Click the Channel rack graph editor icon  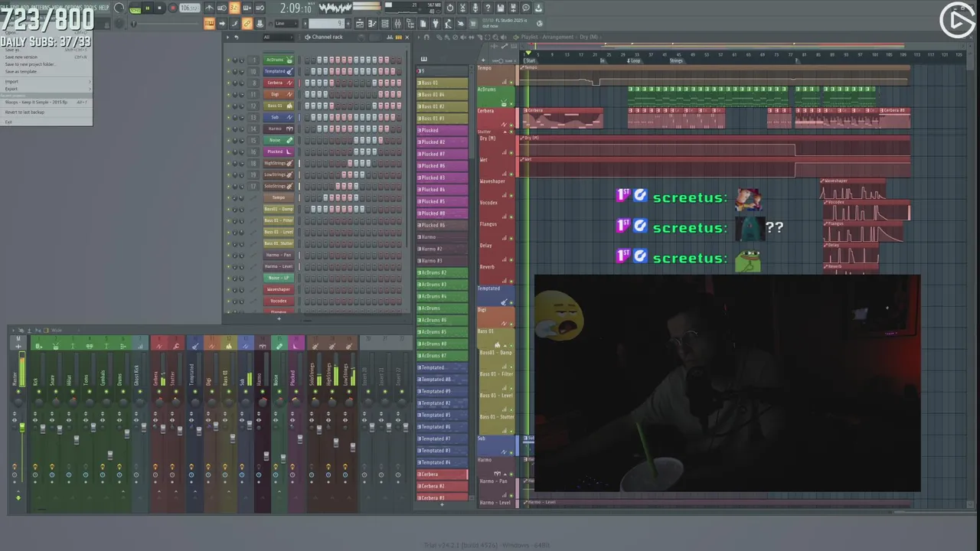(389, 37)
